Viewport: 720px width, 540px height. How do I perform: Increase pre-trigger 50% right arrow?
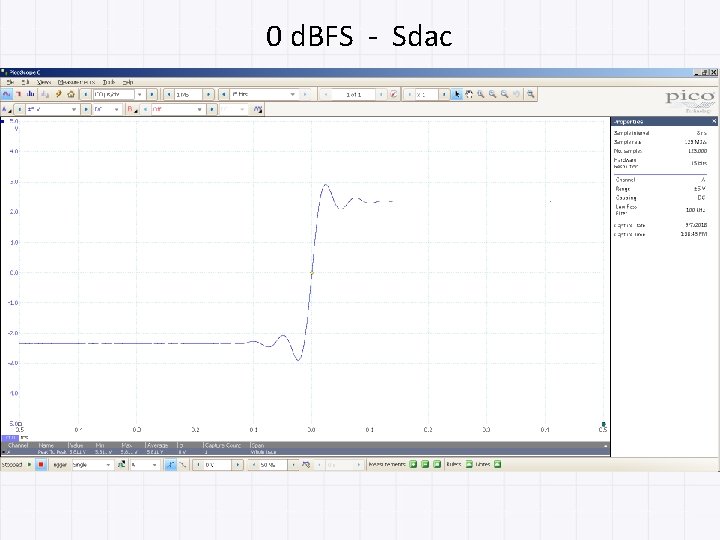point(293,465)
